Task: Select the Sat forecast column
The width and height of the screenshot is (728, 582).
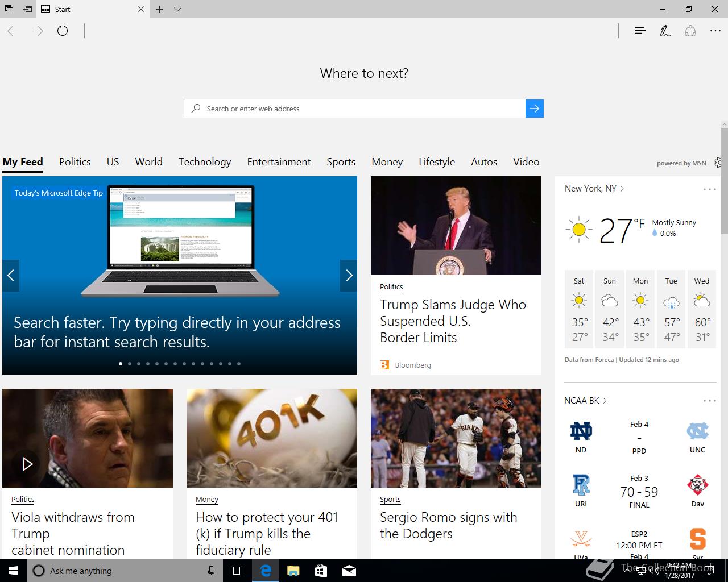Action: coord(579,309)
